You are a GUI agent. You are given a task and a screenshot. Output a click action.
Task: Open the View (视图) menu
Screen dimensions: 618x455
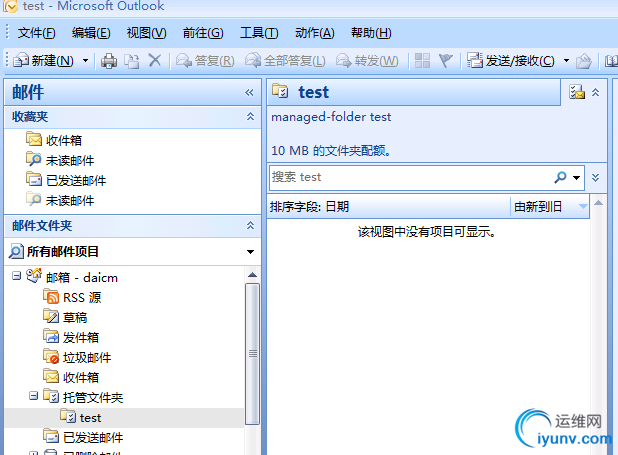pyautogui.click(x=147, y=33)
